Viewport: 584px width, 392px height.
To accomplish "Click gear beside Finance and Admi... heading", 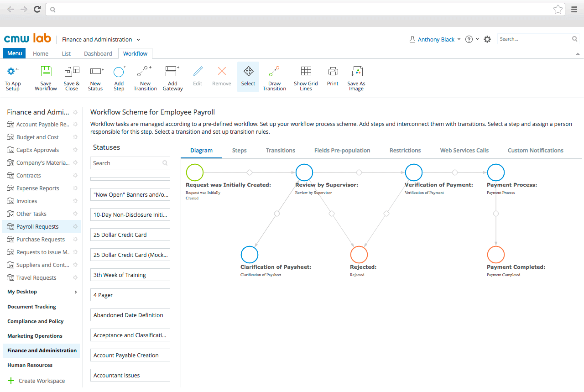I will coord(75,112).
